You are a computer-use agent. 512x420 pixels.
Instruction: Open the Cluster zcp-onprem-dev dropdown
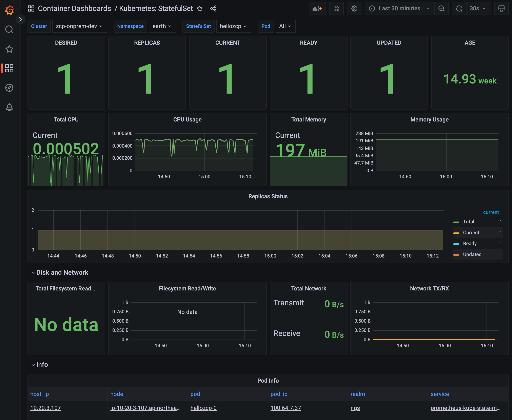(x=79, y=26)
